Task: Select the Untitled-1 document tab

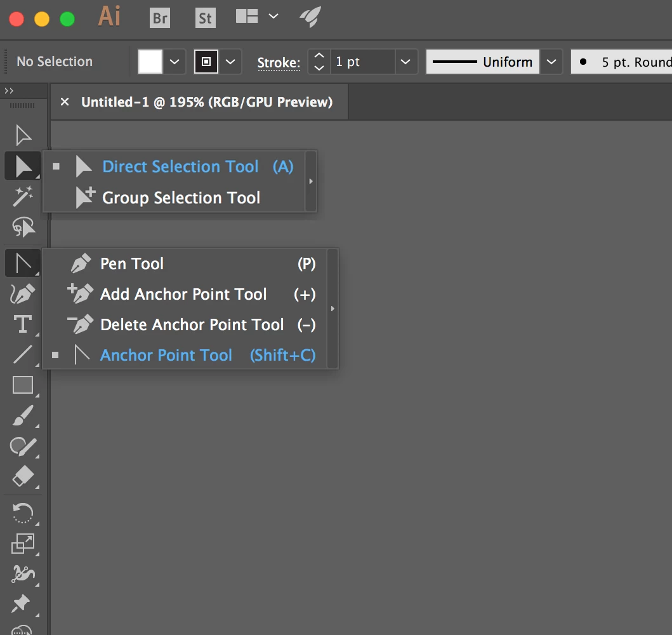Action: (207, 102)
